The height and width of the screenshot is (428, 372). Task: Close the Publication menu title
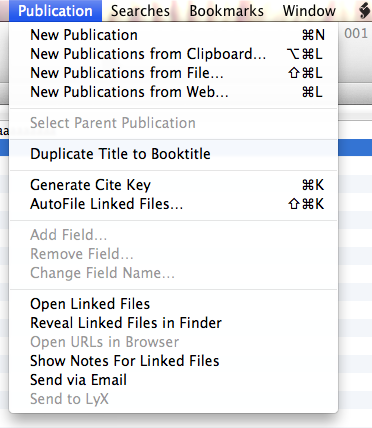coord(55,11)
